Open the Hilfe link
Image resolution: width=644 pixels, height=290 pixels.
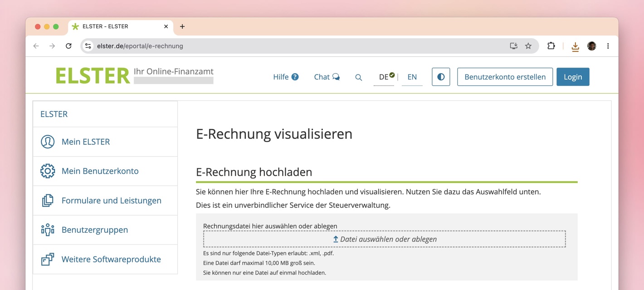click(x=286, y=77)
